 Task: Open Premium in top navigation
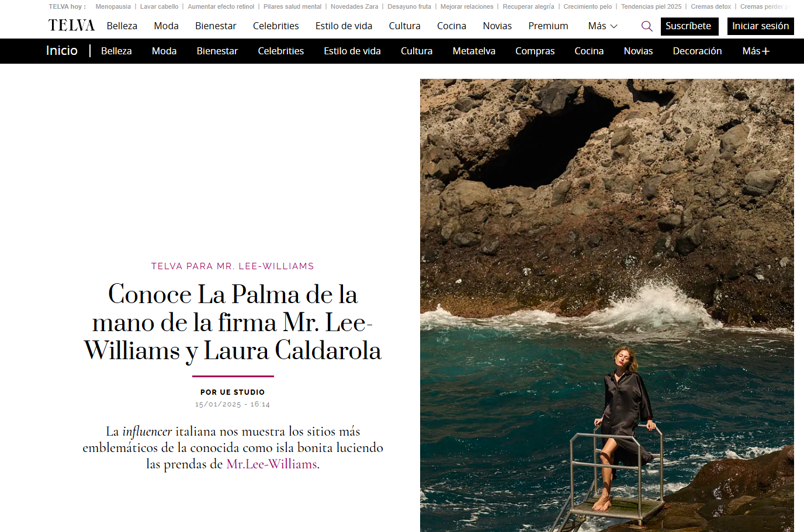coord(548,26)
